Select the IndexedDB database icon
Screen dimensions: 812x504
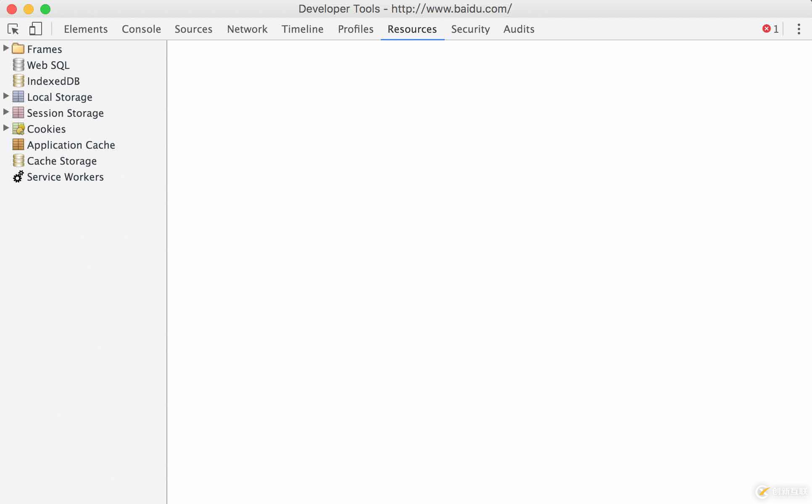pos(18,81)
